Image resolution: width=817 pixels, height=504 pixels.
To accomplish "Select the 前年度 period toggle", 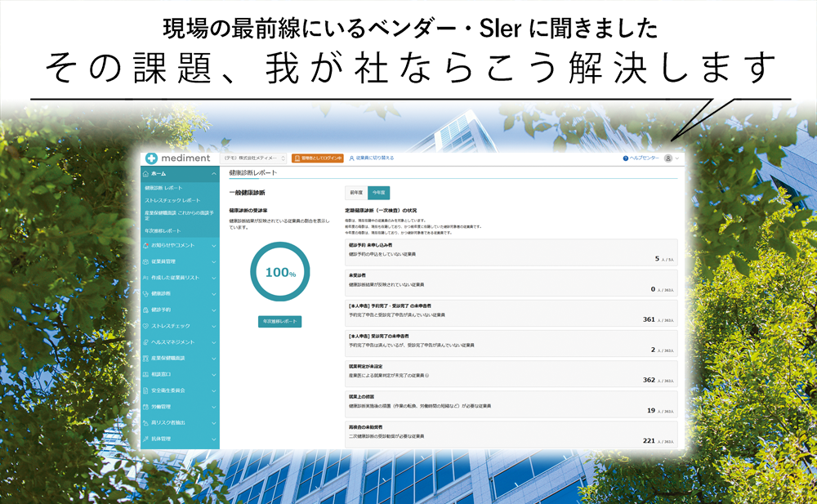I will tap(356, 193).
